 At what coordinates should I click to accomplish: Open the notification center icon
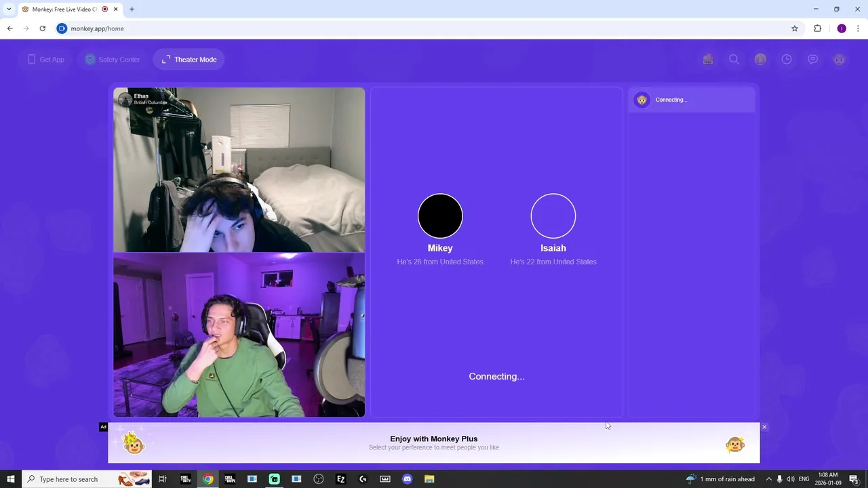click(x=854, y=479)
